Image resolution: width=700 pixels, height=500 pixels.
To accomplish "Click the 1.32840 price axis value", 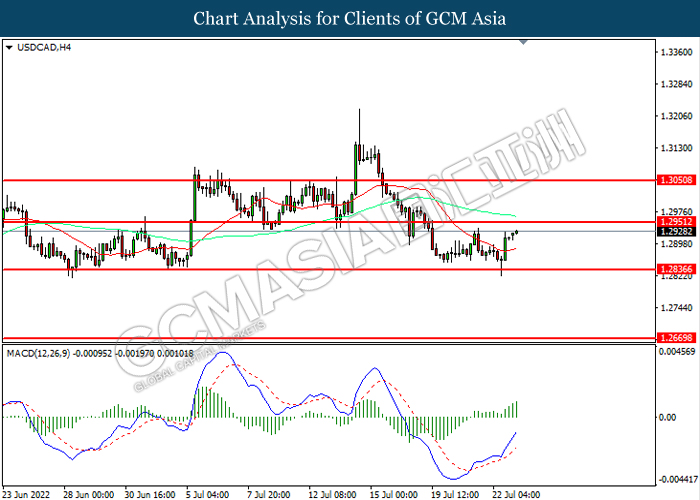I will [676, 84].
